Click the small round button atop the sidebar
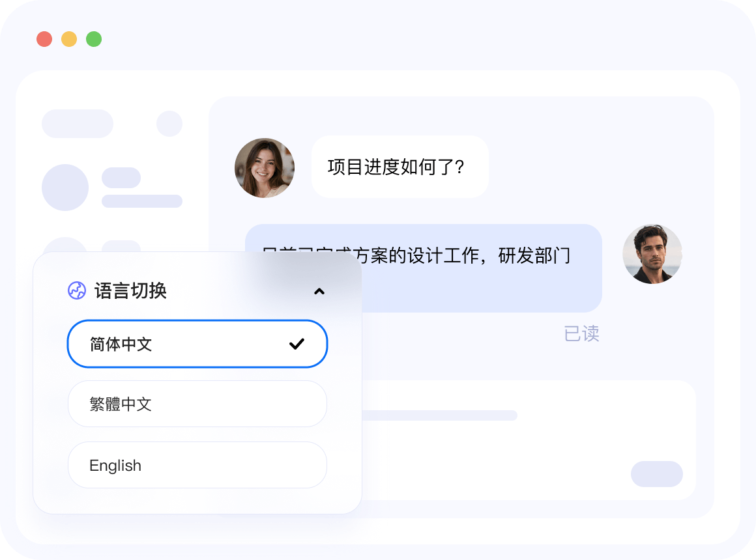Image resolution: width=756 pixels, height=560 pixels. click(x=169, y=124)
